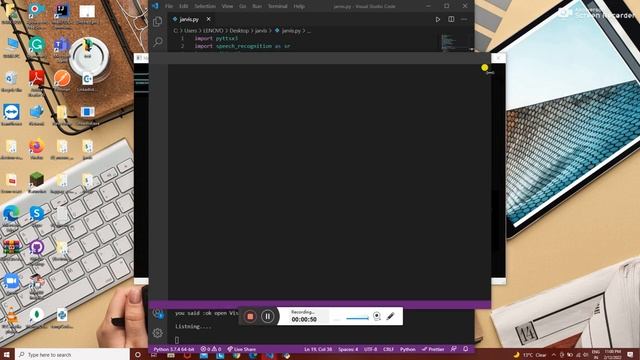Adjust the recorder volume slider
This screenshot has width=640, height=360.
357,318
